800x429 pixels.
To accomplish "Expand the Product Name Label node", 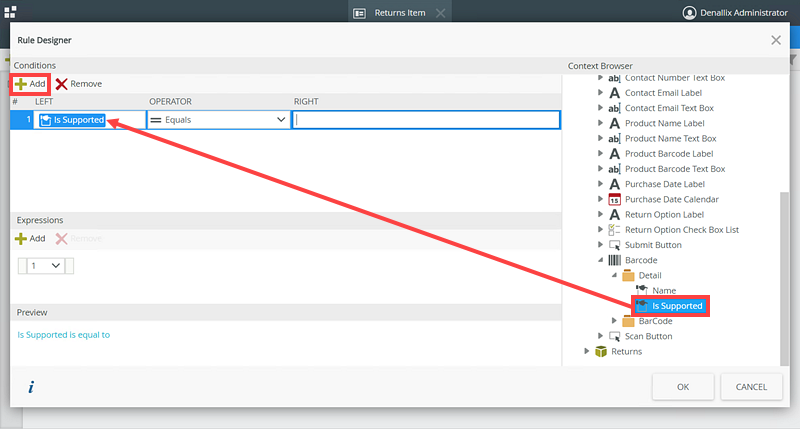I will 601,123.
